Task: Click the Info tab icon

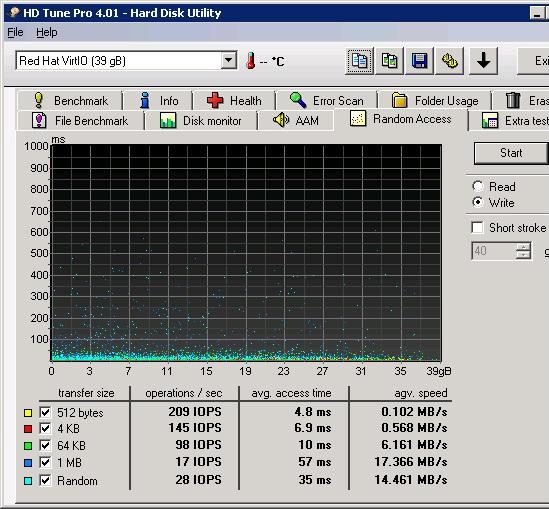Action: click(144, 100)
